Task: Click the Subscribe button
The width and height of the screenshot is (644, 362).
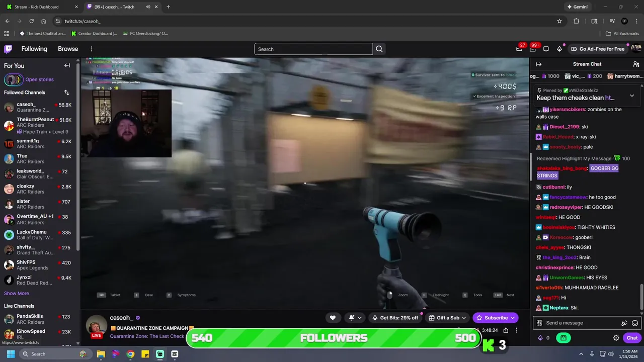Action: [496, 318]
